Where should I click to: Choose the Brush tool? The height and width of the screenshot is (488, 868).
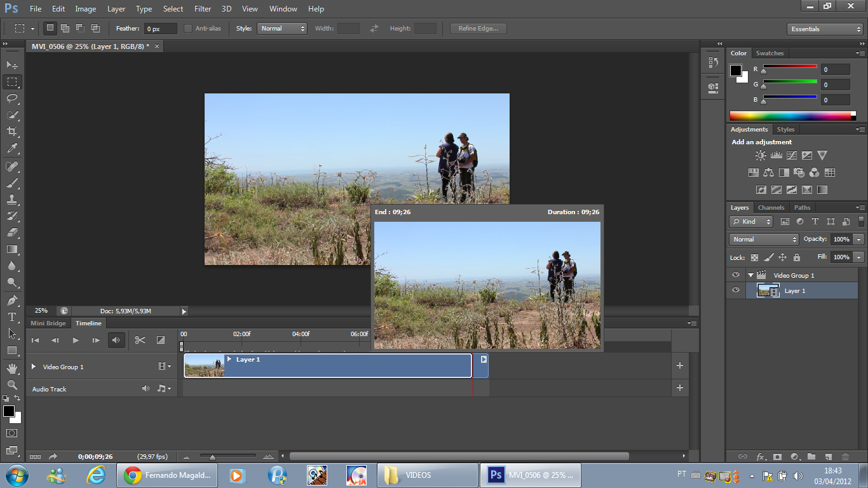click(11, 181)
